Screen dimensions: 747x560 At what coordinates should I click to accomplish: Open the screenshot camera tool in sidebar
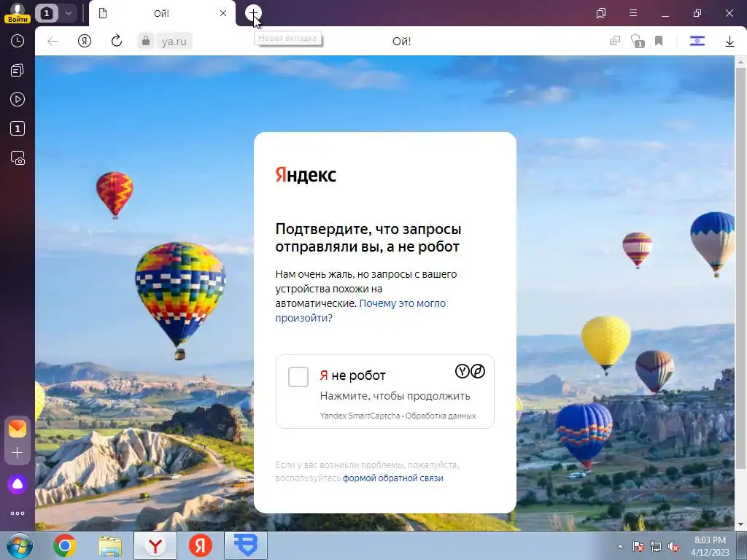tap(18, 158)
